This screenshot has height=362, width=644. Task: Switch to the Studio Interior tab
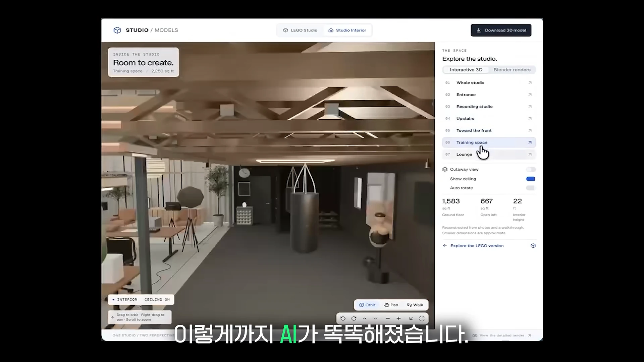click(x=347, y=30)
